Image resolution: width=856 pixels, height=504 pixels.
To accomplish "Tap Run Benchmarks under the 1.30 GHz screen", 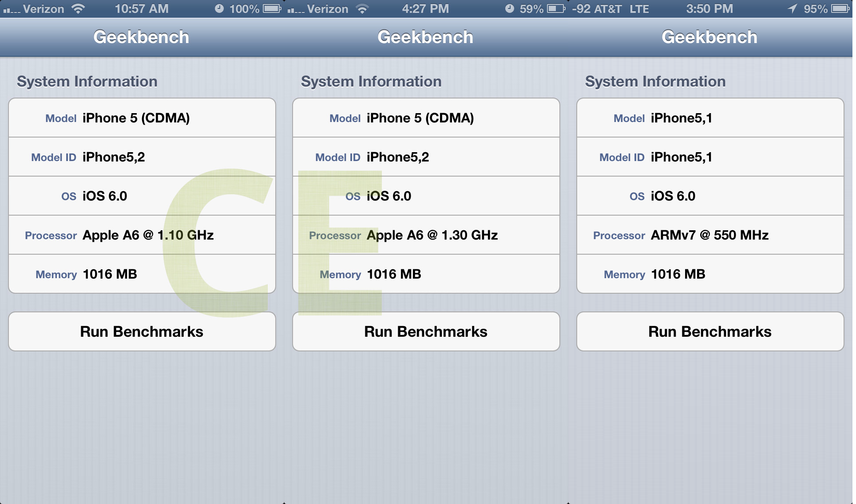I will [x=426, y=331].
